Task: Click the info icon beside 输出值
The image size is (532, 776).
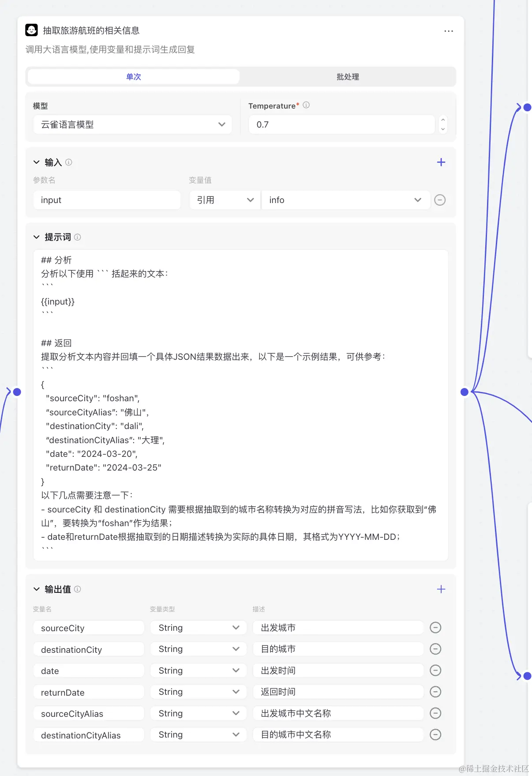Action: 78,589
